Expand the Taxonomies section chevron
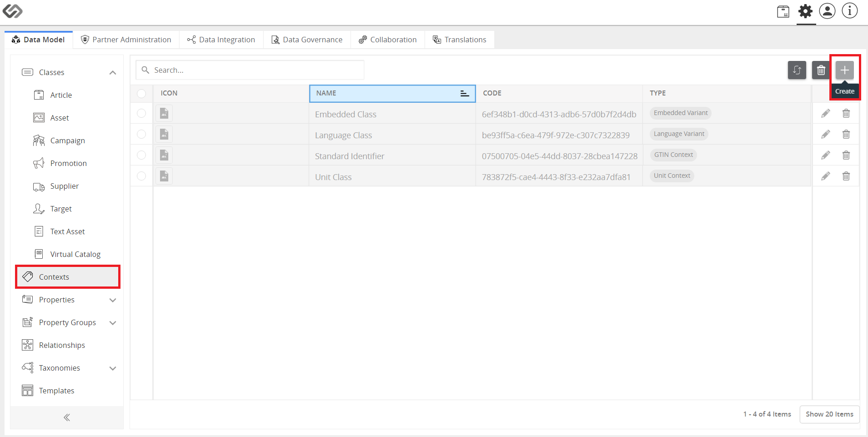This screenshot has height=437, width=868. (113, 368)
